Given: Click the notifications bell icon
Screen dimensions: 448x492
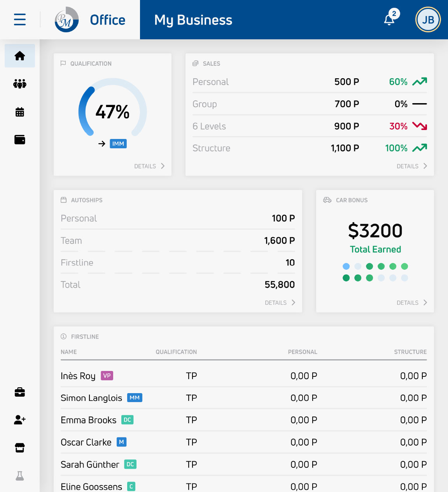Looking at the screenshot, I should tap(389, 20).
